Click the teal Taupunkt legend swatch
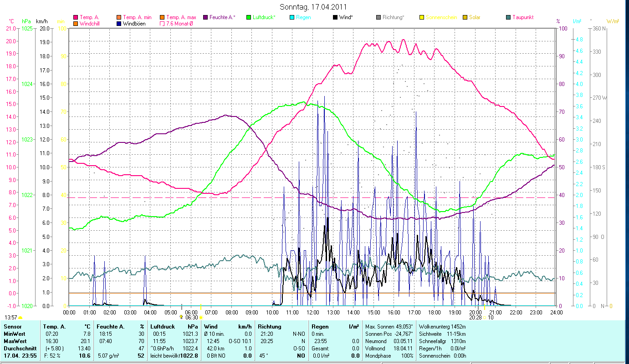This screenshot has width=629, height=364. (x=509, y=17)
